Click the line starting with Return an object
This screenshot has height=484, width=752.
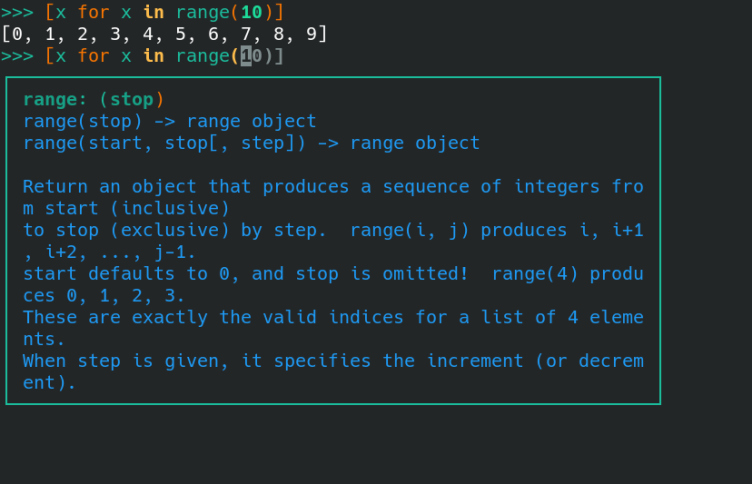(333, 187)
